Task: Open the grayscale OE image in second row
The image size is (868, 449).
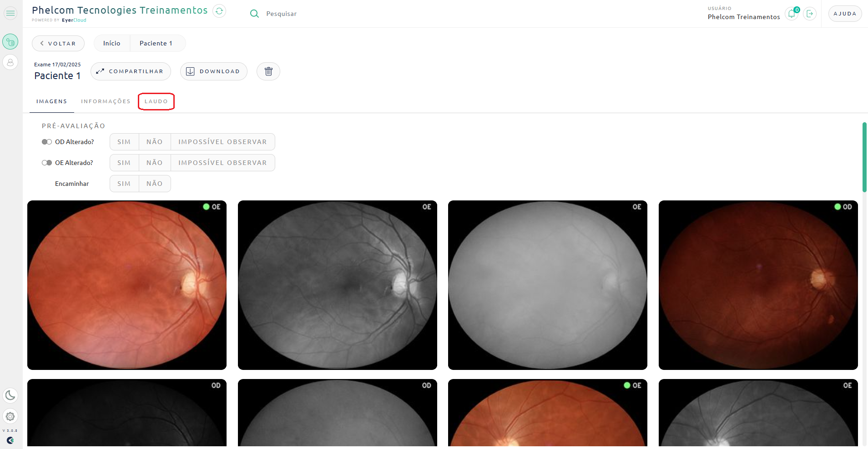Action: (758, 413)
